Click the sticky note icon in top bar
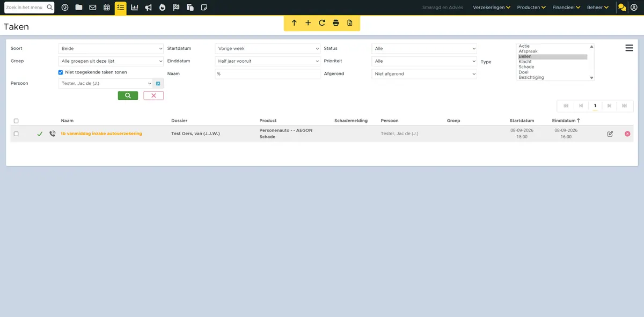The height and width of the screenshot is (317, 644). point(204,8)
